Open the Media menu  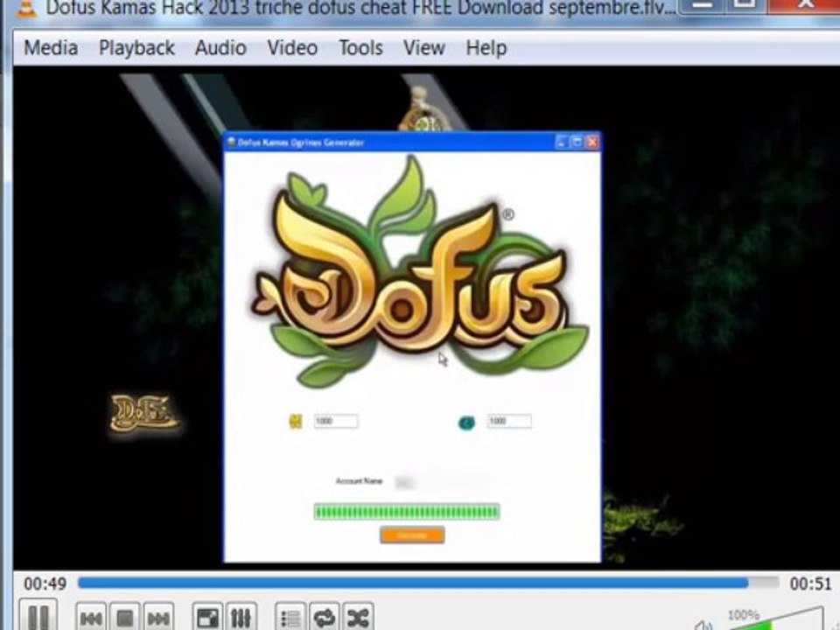tap(51, 47)
